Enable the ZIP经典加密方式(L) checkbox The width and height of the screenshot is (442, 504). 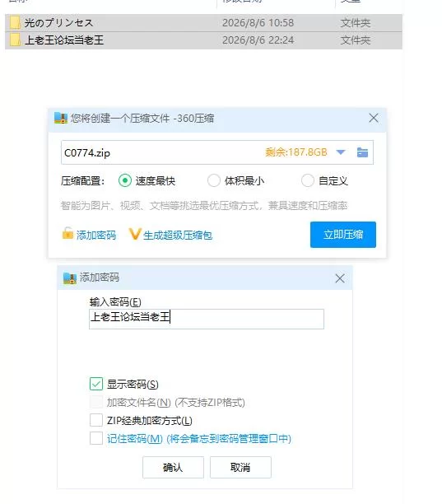tap(96, 420)
